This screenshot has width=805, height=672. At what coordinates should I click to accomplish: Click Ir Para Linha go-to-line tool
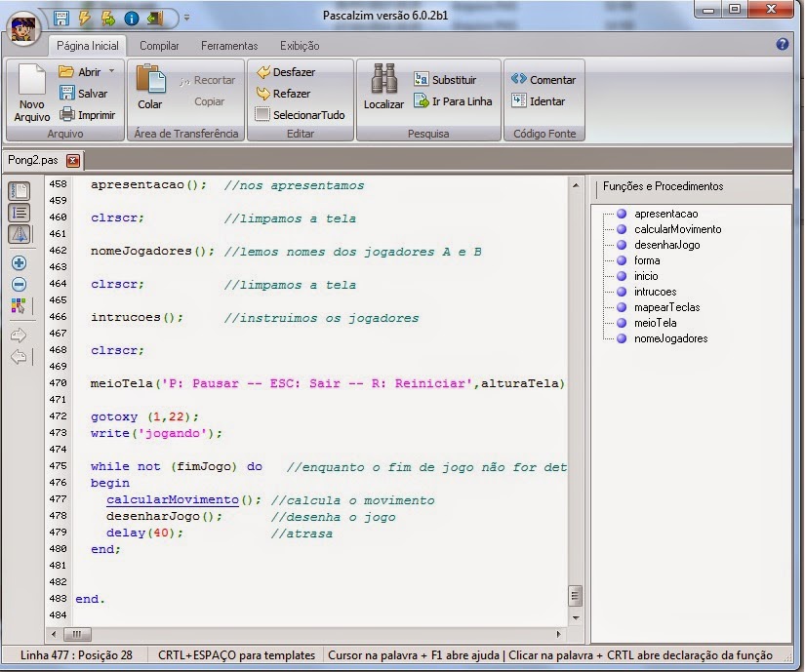tap(453, 101)
